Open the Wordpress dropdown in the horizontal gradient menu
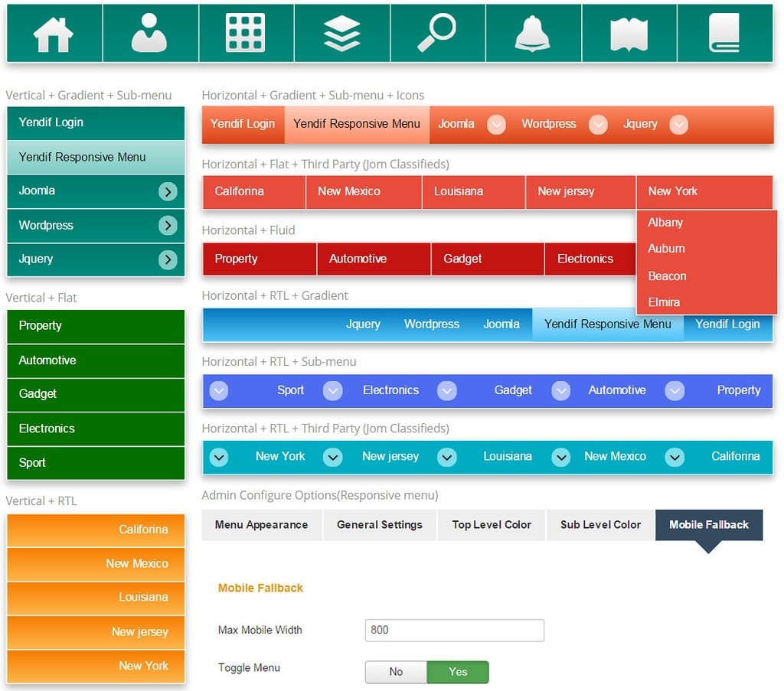The height and width of the screenshot is (691, 784). point(598,124)
